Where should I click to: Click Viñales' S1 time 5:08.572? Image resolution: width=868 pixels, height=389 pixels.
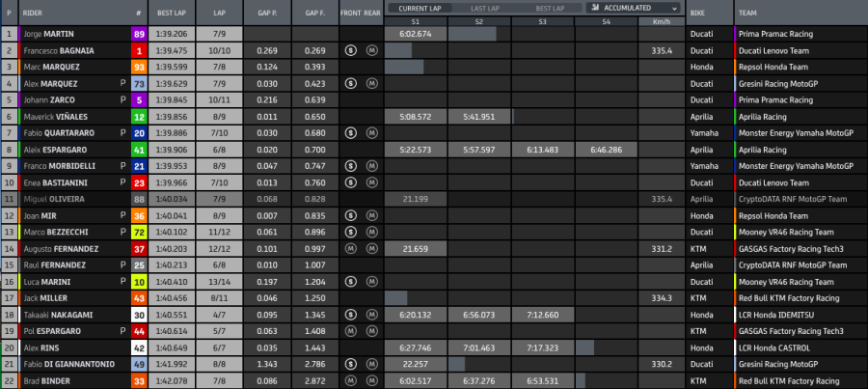tap(416, 117)
